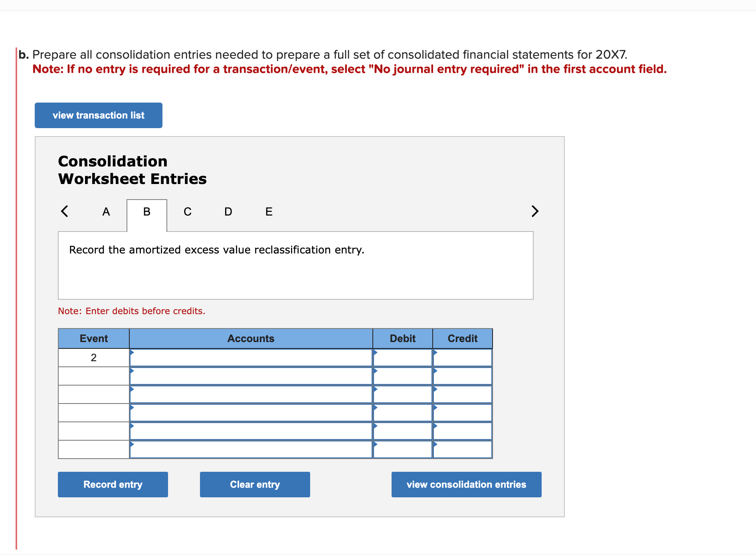Open the third row Accounts dropdown
This screenshot has width=756, height=556.
tap(250, 394)
